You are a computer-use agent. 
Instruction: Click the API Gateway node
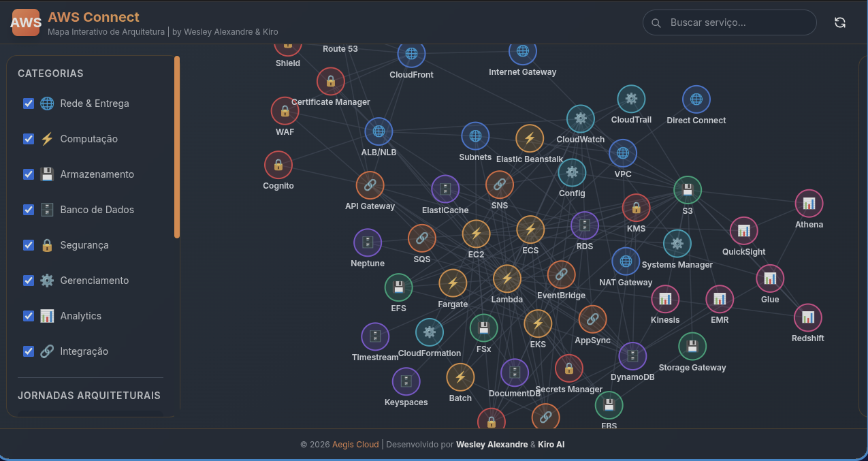click(x=370, y=185)
